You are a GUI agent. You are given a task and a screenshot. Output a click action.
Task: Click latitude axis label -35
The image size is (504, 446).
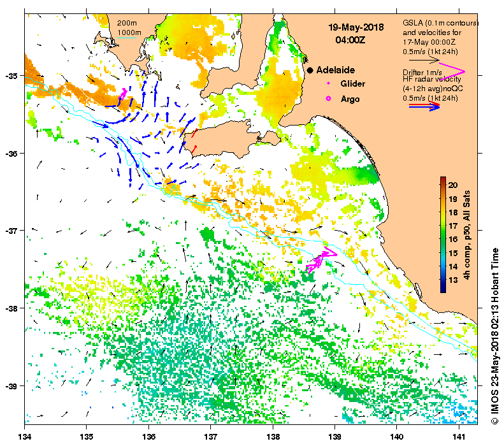coord(11,76)
